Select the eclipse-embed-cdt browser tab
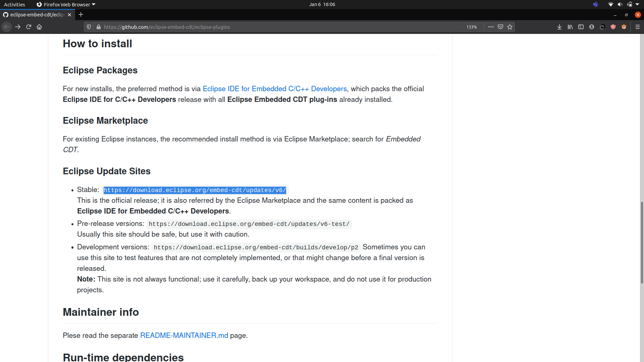Screen dimensions: 644x362 click(36, 15)
